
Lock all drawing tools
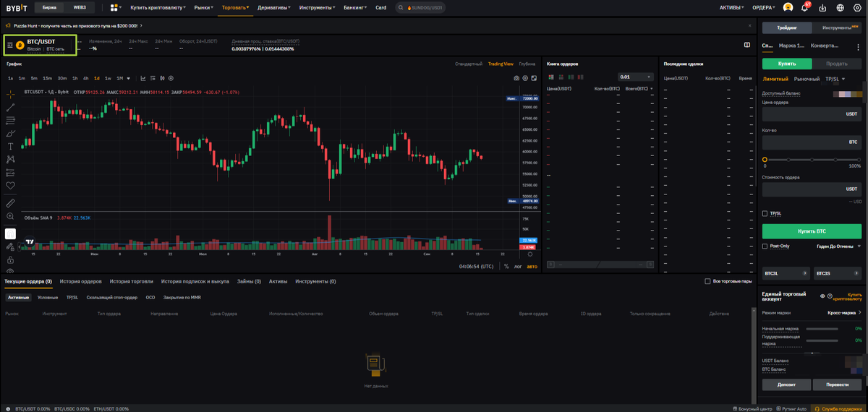10,259
